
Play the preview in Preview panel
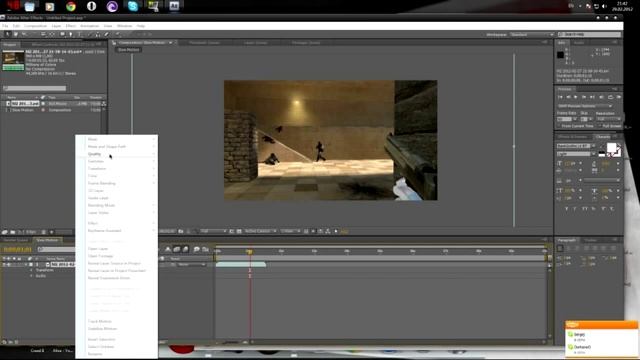click(x=576, y=97)
